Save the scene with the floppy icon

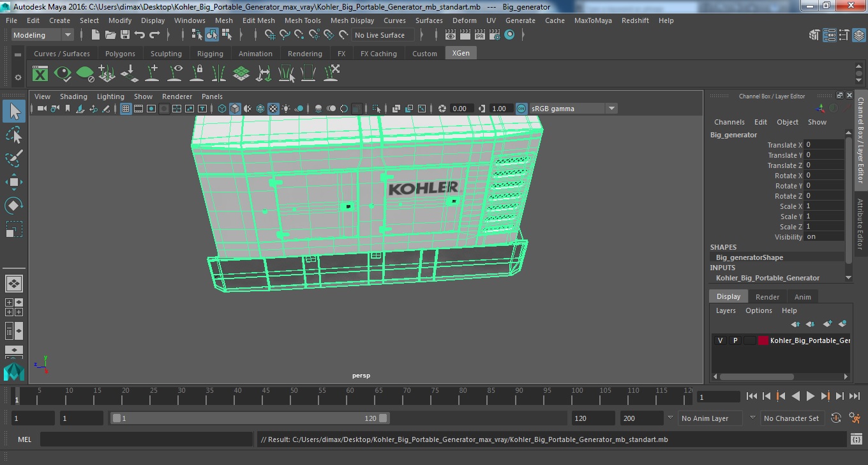tap(125, 35)
